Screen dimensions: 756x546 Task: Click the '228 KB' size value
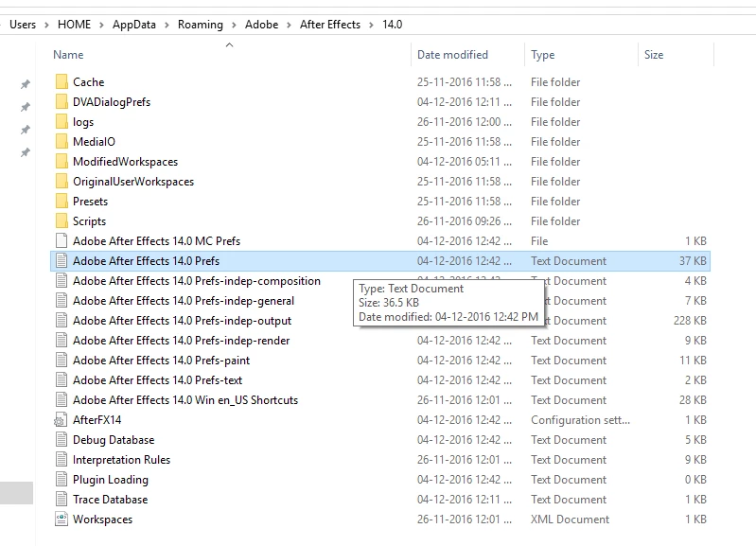(690, 320)
